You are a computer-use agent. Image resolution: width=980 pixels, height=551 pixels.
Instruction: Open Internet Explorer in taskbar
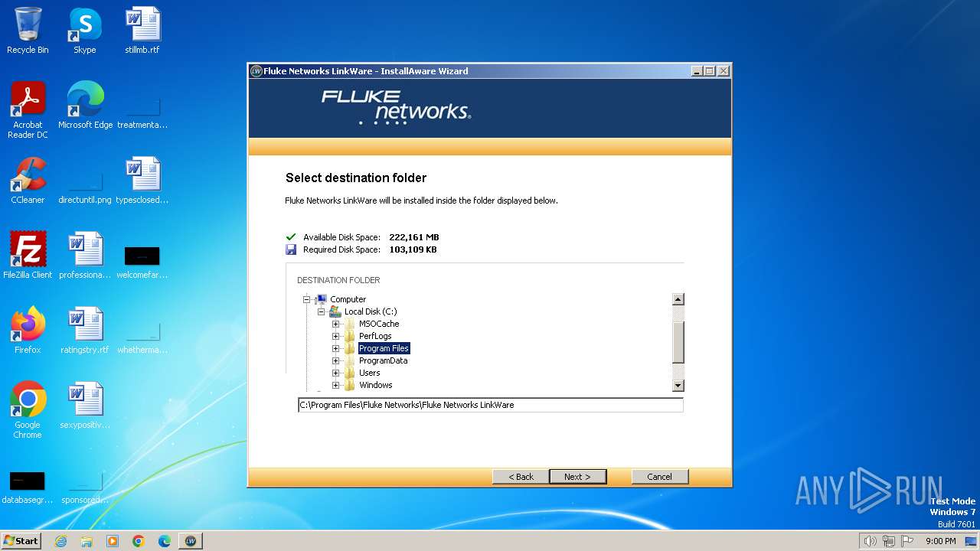coord(60,541)
